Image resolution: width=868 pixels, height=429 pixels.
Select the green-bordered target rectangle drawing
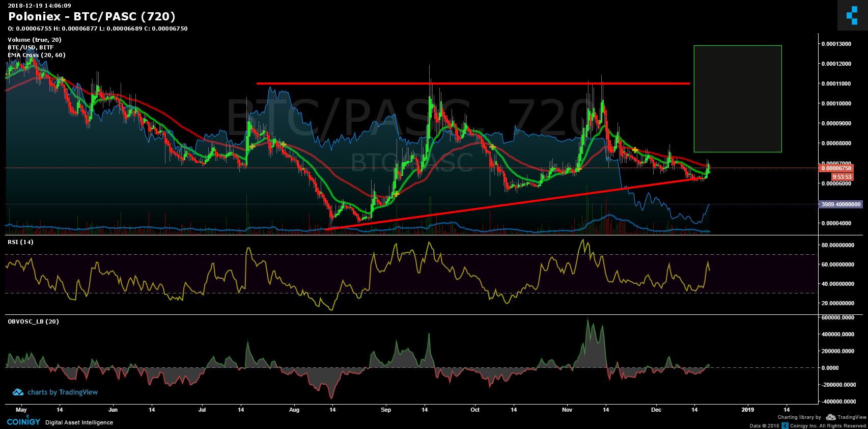[738, 99]
